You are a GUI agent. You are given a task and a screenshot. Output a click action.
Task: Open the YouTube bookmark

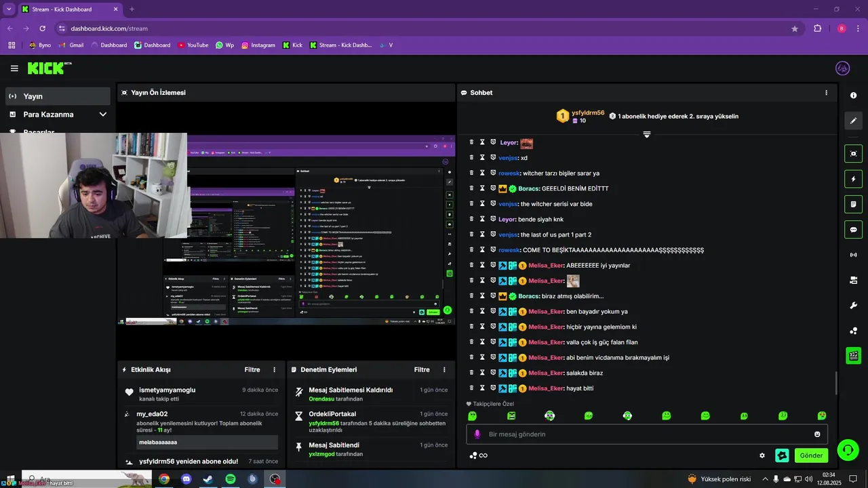[x=193, y=45]
